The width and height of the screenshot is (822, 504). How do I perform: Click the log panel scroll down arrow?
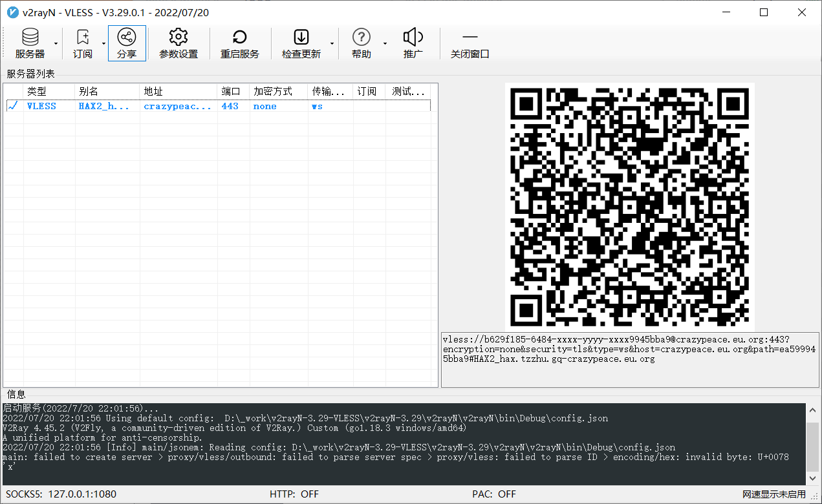(x=813, y=479)
